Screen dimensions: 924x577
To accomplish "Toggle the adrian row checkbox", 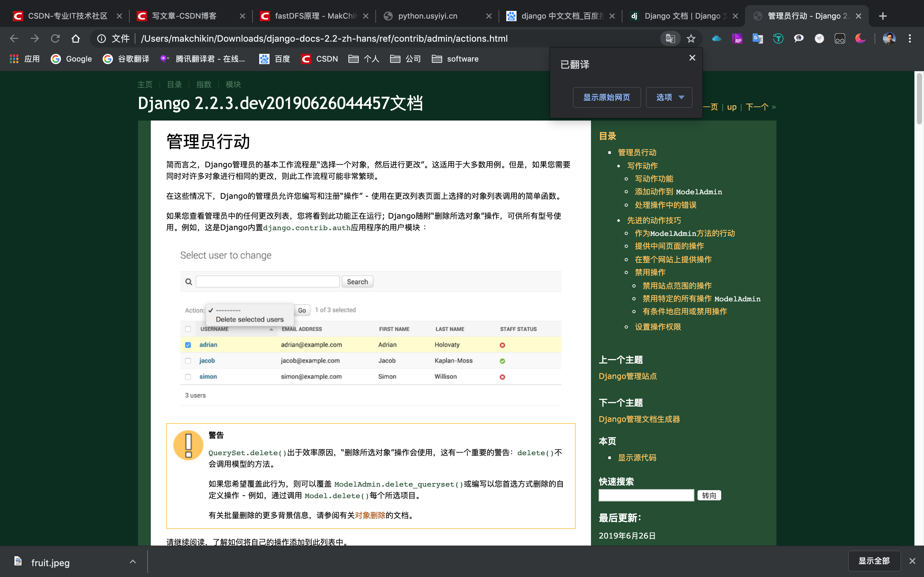I will [188, 345].
